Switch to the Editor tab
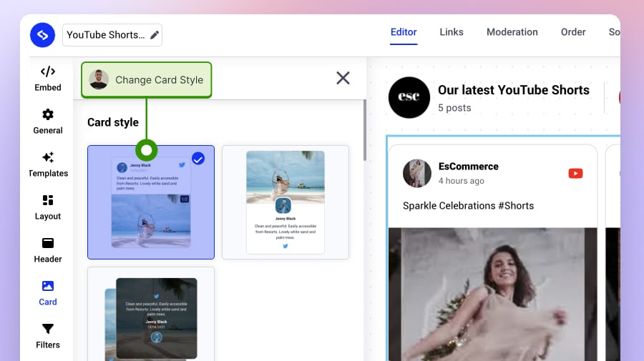Image resolution: width=644 pixels, height=361 pixels. coord(404,32)
